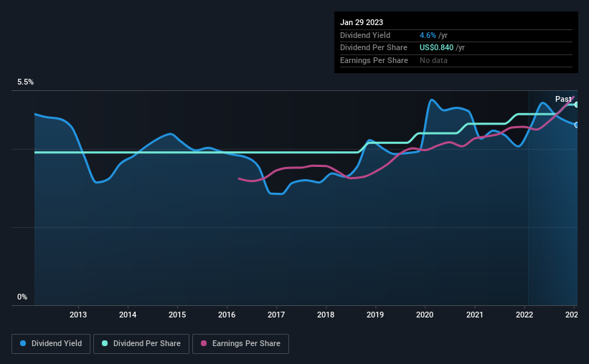The width and height of the screenshot is (589, 364).
Task: Click the 2014 x-axis label
Action: pyautogui.click(x=128, y=315)
